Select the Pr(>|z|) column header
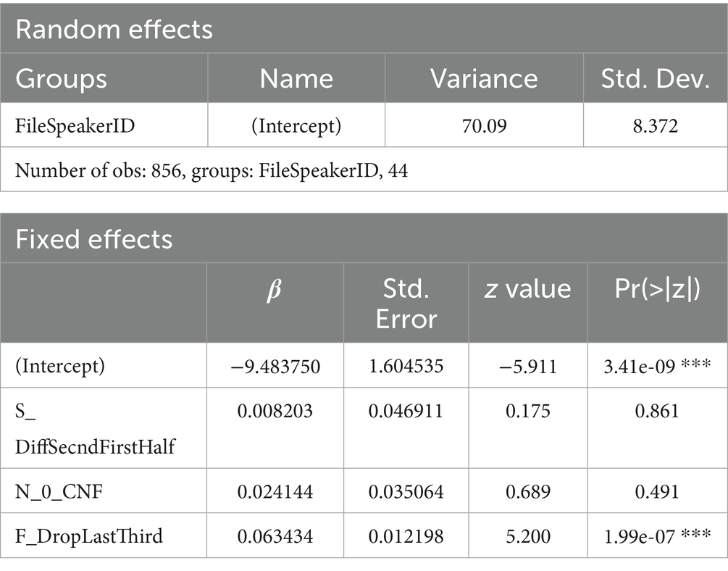The image size is (728, 571). pos(656,289)
